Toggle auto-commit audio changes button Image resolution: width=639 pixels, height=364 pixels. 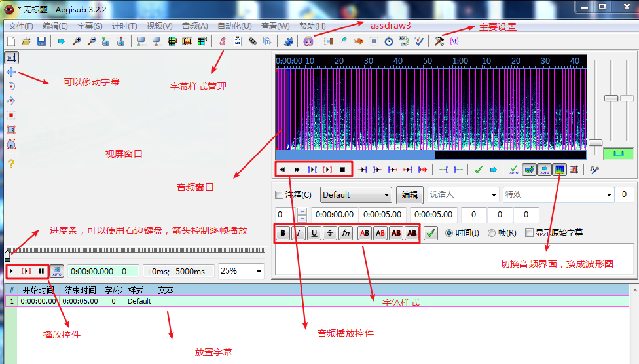(513, 170)
